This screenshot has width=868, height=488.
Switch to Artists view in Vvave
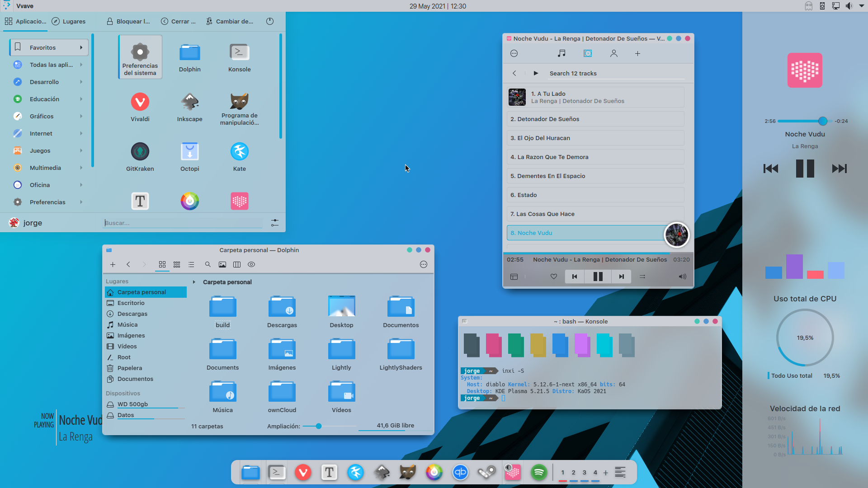coord(614,53)
